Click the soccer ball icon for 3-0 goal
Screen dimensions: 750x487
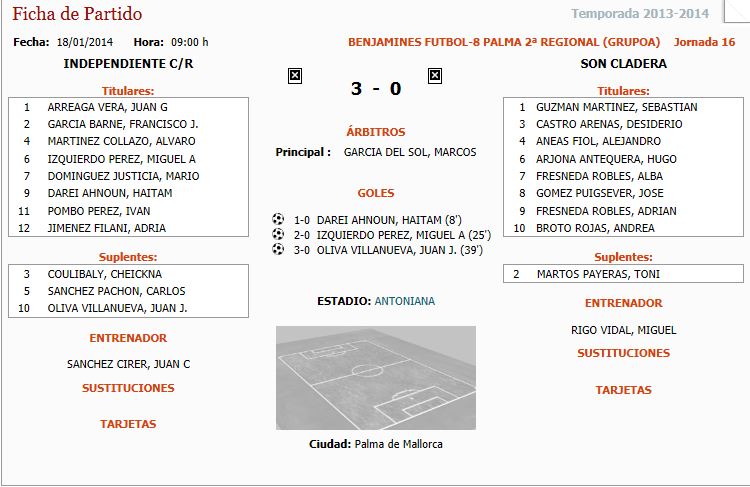278,249
